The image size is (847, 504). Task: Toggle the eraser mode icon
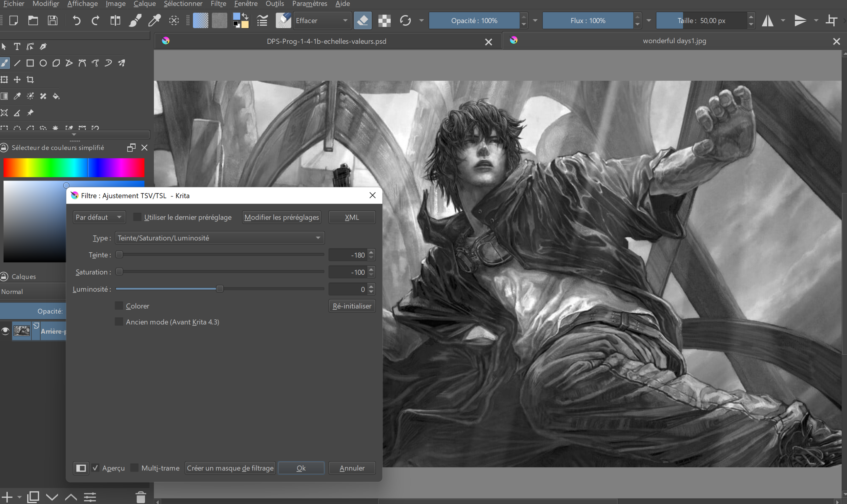click(x=363, y=21)
